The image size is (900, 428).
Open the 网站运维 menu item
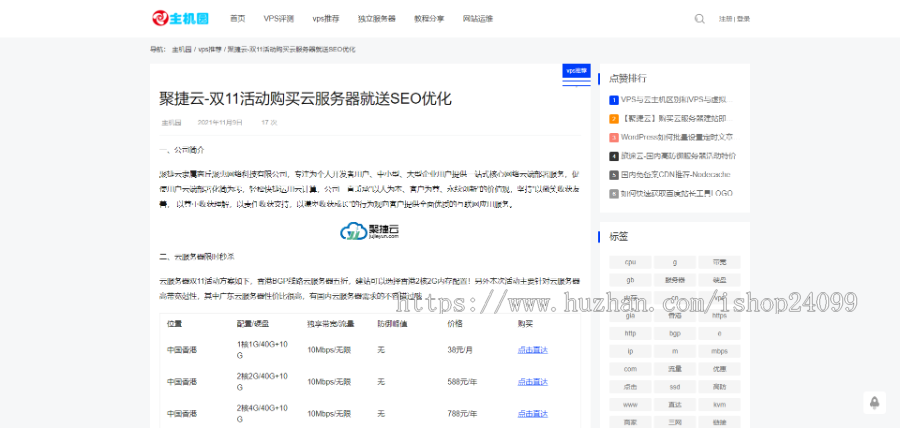click(x=478, y=18)
